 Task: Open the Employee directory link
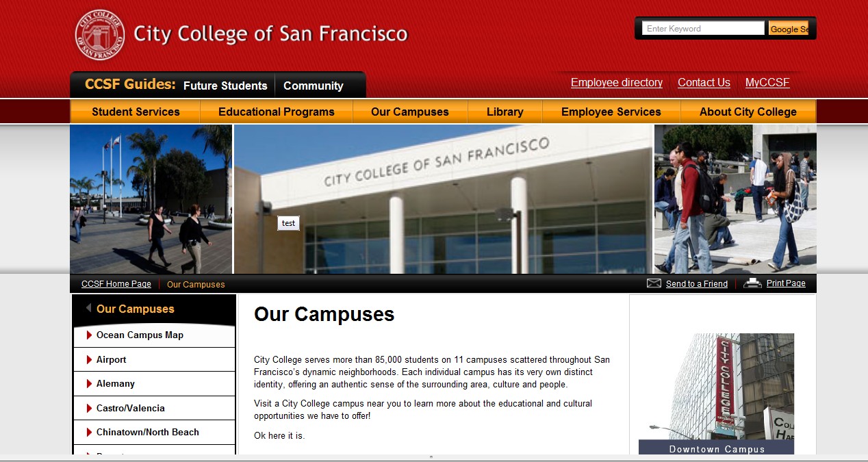616,82
